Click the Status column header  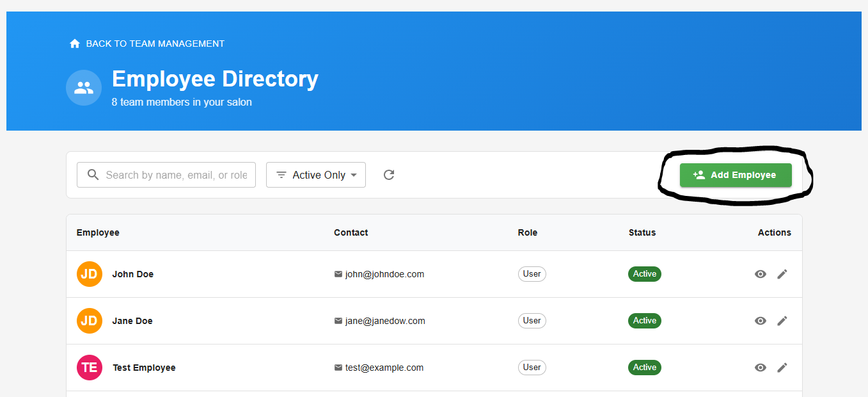(642, 232)
